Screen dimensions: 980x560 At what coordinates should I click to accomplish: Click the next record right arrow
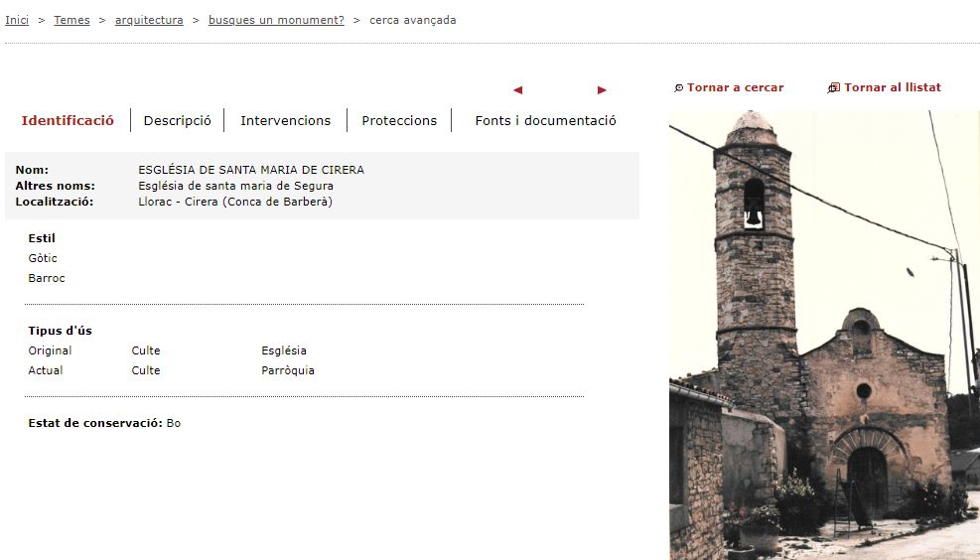(x=602, y=90)
